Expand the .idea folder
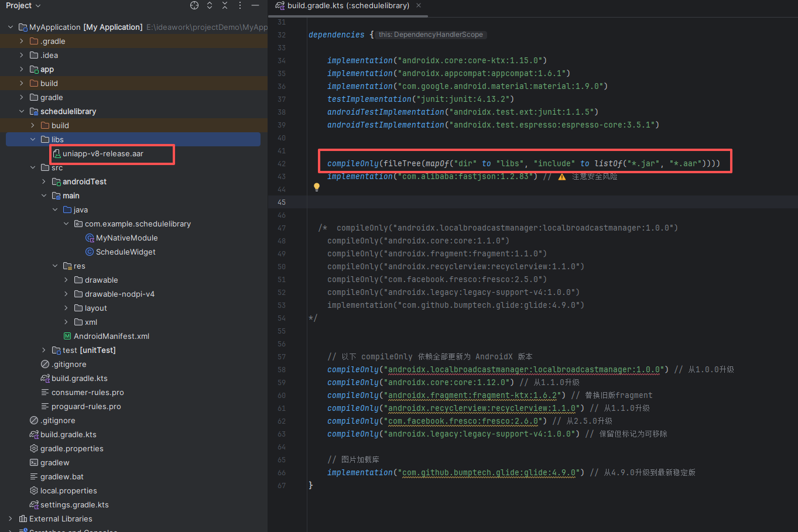The height and width of the screenshot is (532, 798). (22, 55)
